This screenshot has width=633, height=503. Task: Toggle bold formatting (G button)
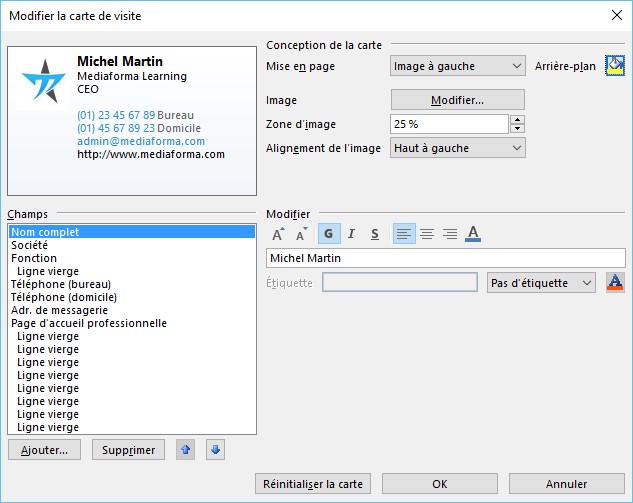pyautogui.click(x=329, y=234)
